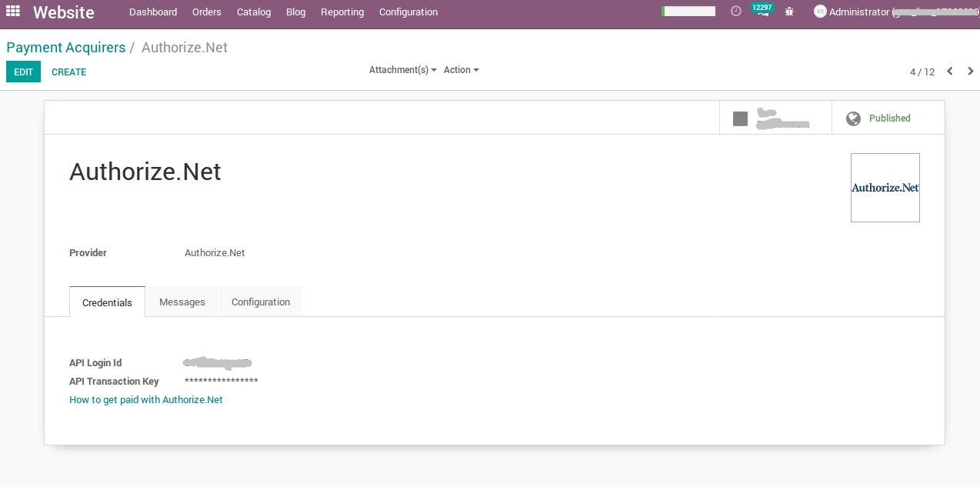
Task: Toggle the blurred environment status button
Action: coord(775,118)
